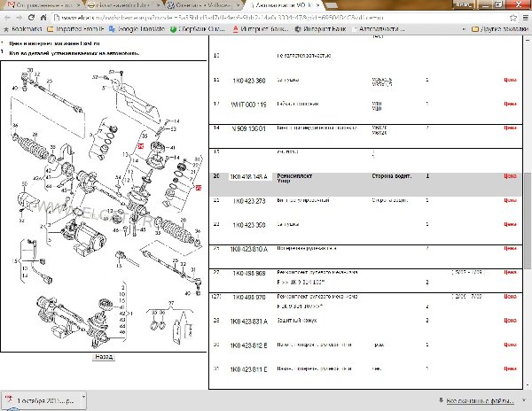Click Цена link for part 1K0 423 360

(510, 80)
